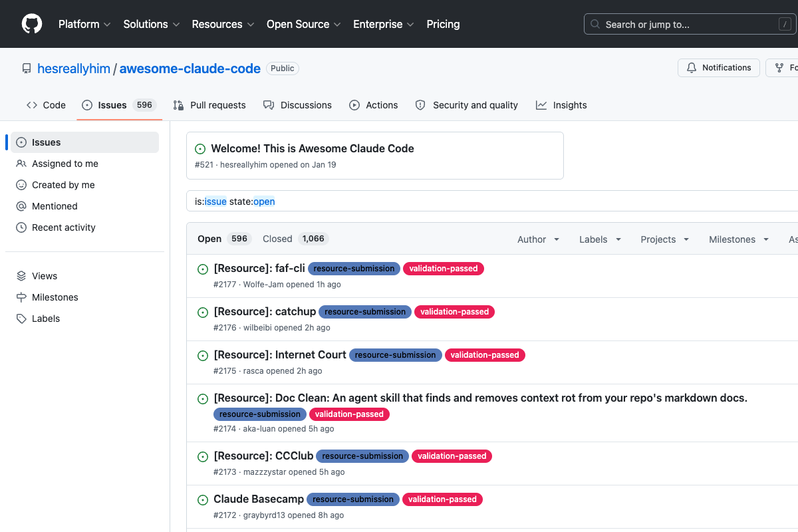Image resolution: width=798 pixels, height=532 pixels.
Task: Click the slash shortcut key icon
Action: 785,25
